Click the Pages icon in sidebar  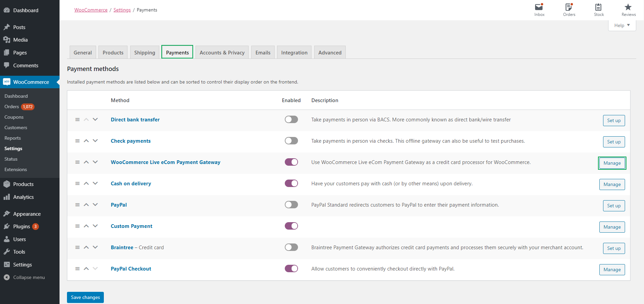[7, 52]
